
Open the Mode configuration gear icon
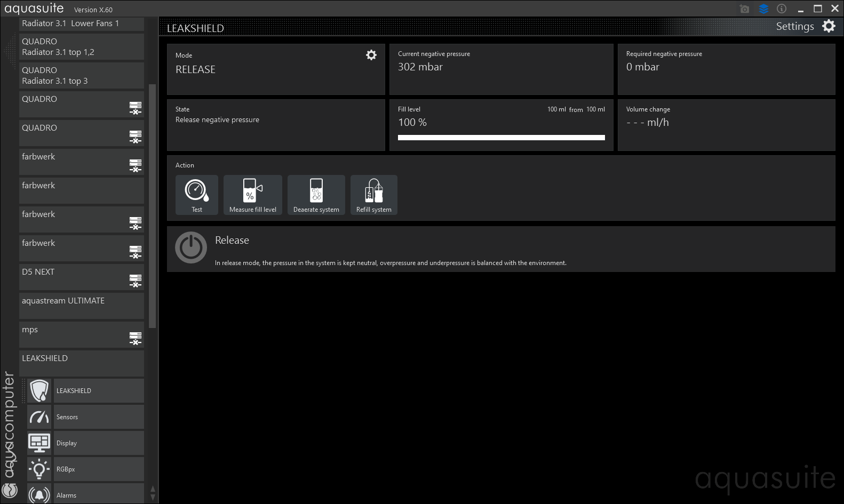coord(371,55)
